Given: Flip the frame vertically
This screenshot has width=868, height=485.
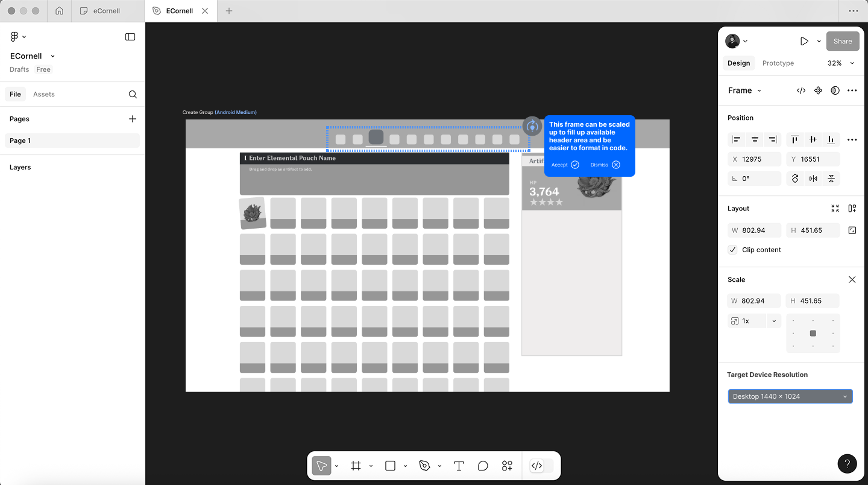Looking at the screenshot, I should 831,179.
